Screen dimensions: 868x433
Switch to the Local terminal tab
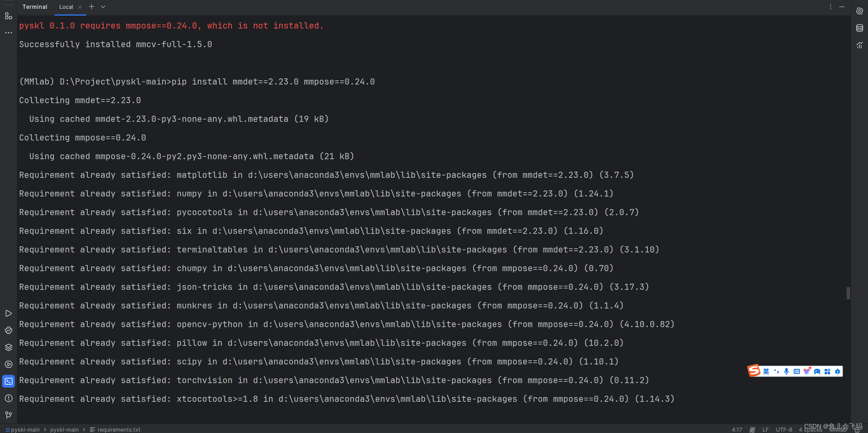pyautogui.click(x=66, y=7)
